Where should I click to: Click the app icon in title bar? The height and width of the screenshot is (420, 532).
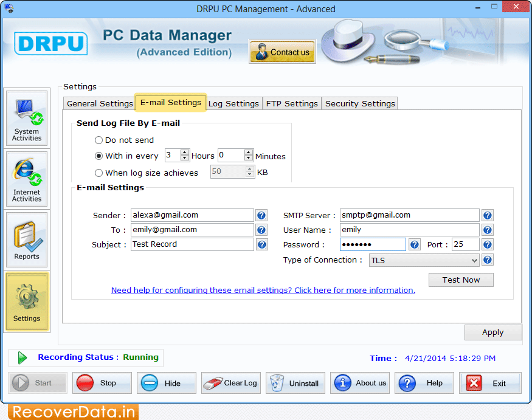(x=9, y=8)
